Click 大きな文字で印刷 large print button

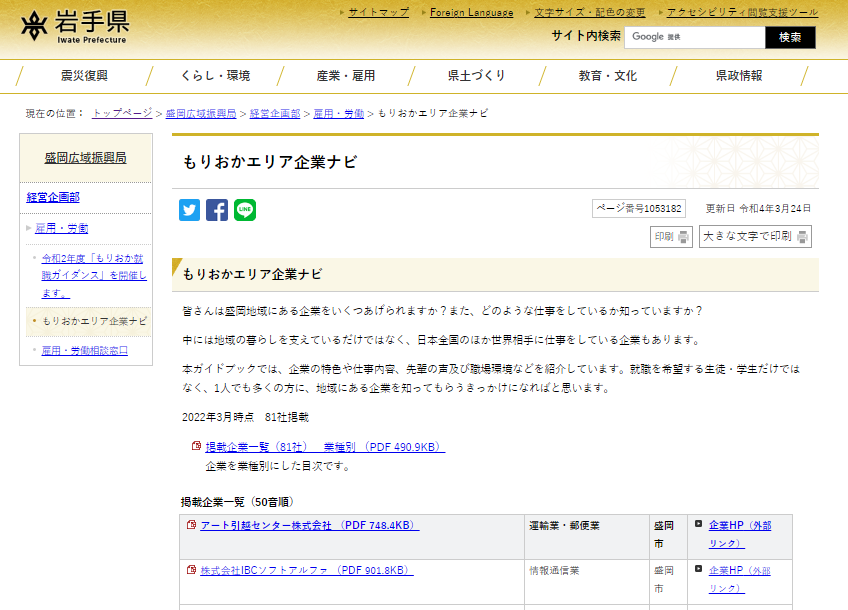point(755,237)
